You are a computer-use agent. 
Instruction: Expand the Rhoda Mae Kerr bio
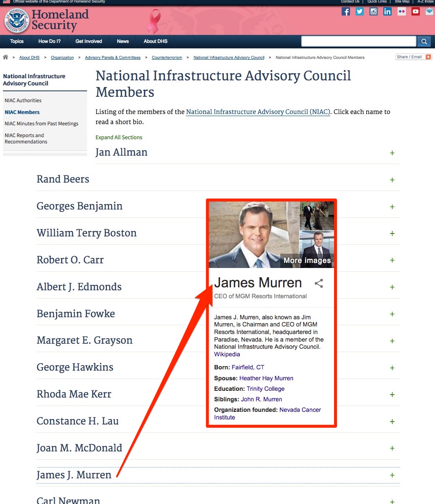click(x=392, y=394)
